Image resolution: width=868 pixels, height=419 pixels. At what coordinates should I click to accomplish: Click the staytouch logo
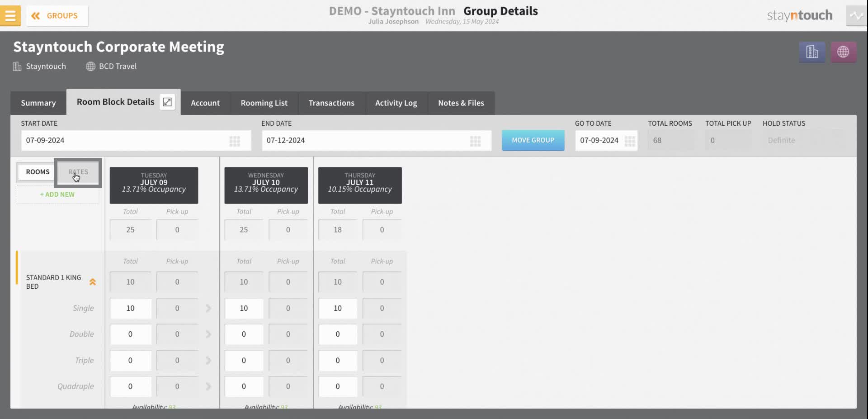coord(799,15)
